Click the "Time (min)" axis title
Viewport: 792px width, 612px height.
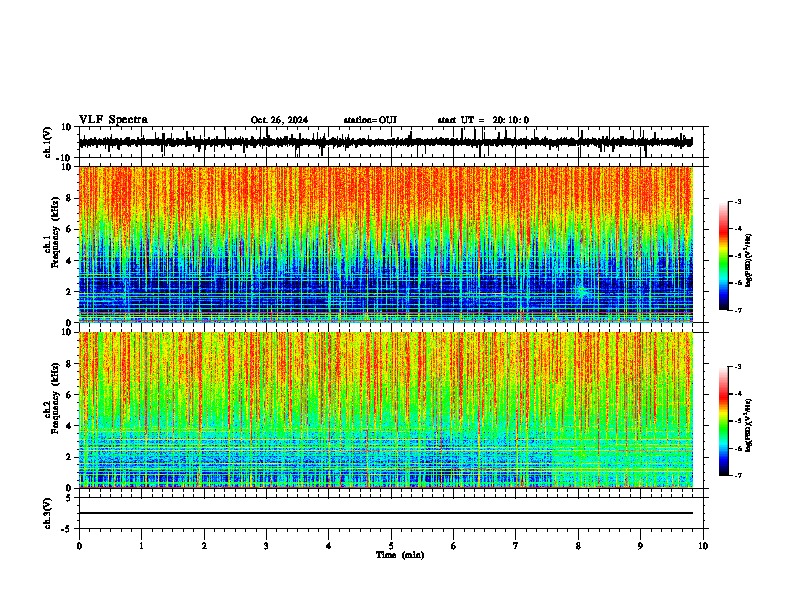click(400, 555)
